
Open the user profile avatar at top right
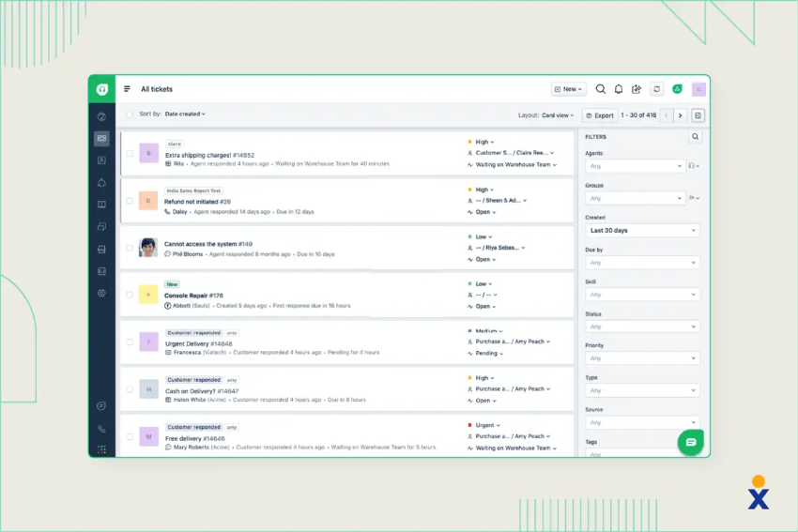coord(698,89)
